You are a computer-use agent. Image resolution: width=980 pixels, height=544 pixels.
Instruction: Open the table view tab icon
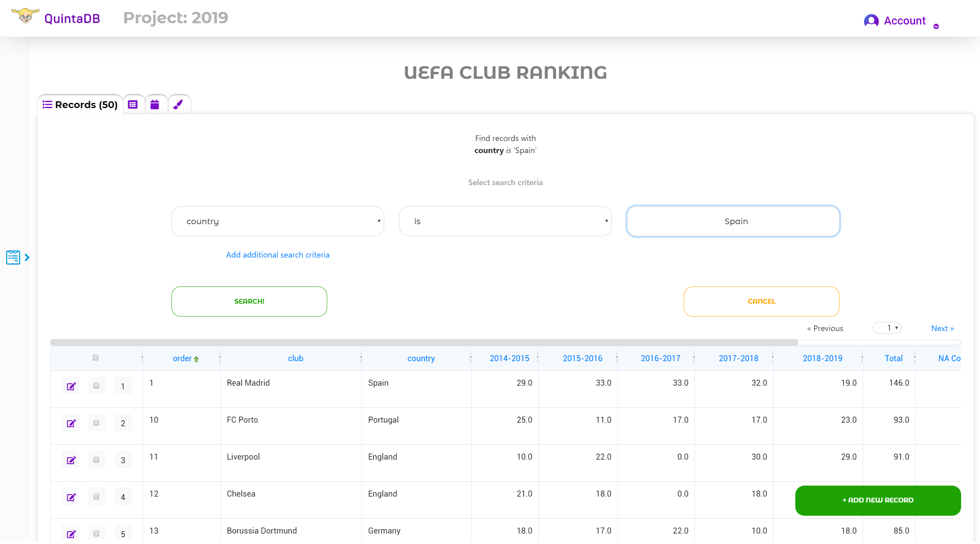click(x=133, y=104)
